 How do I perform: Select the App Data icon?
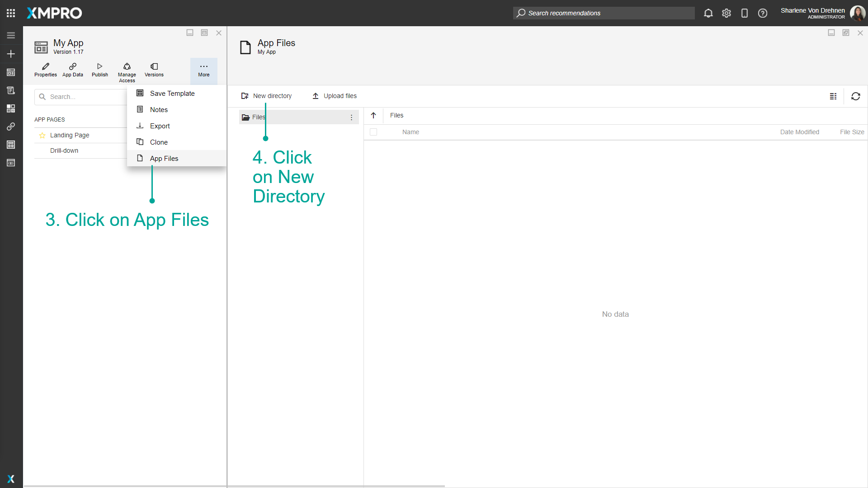coord(72,69)
